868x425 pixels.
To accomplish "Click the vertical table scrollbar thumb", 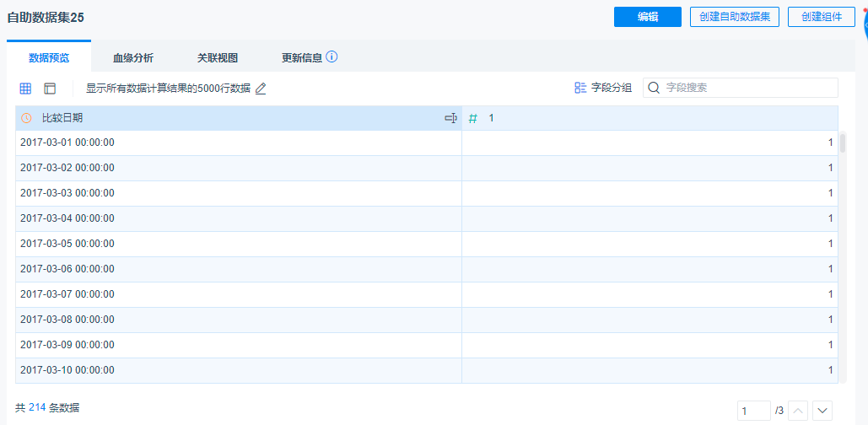I will [x=843, y=143].
